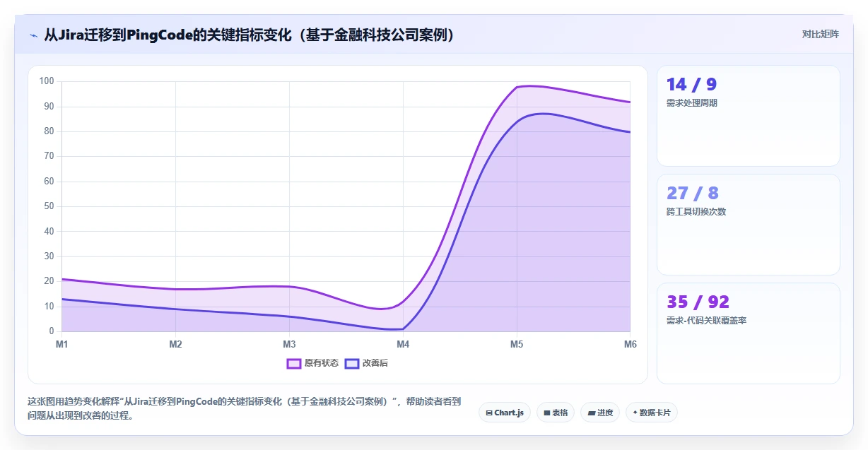
Task: Toggle the 改善后 legend entry
Action: click(366, 363)
